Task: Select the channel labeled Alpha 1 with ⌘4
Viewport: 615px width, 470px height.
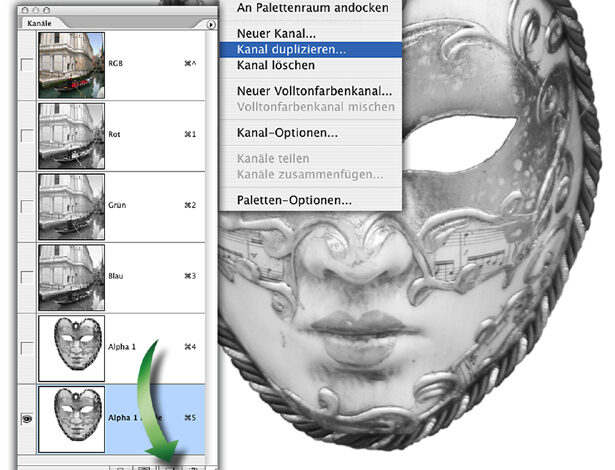Action: pos(122,347)
